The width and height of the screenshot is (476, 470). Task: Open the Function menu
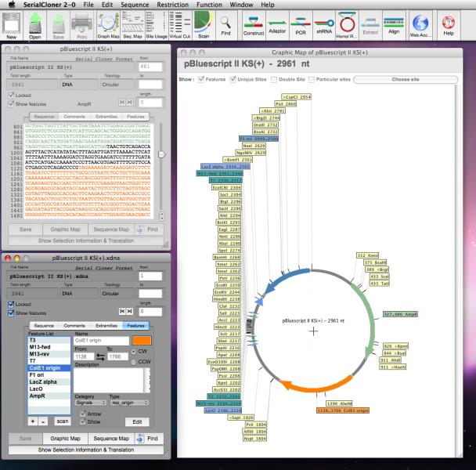click(209, 5)
